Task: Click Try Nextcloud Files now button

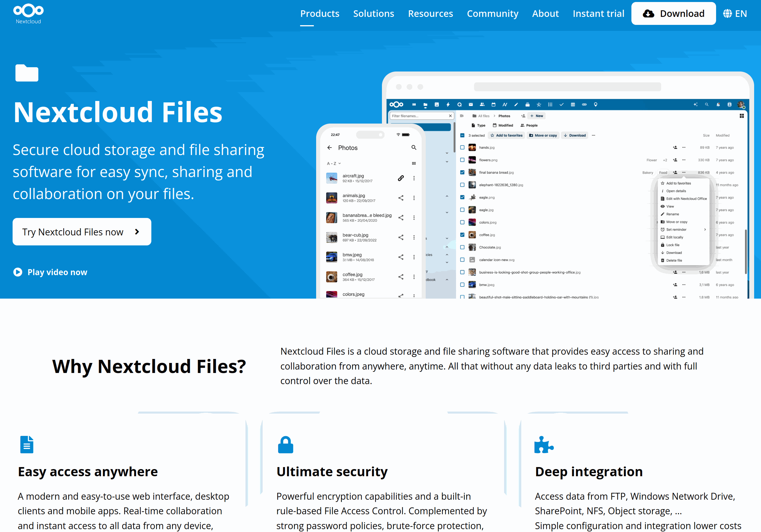Action: (82, 232)
